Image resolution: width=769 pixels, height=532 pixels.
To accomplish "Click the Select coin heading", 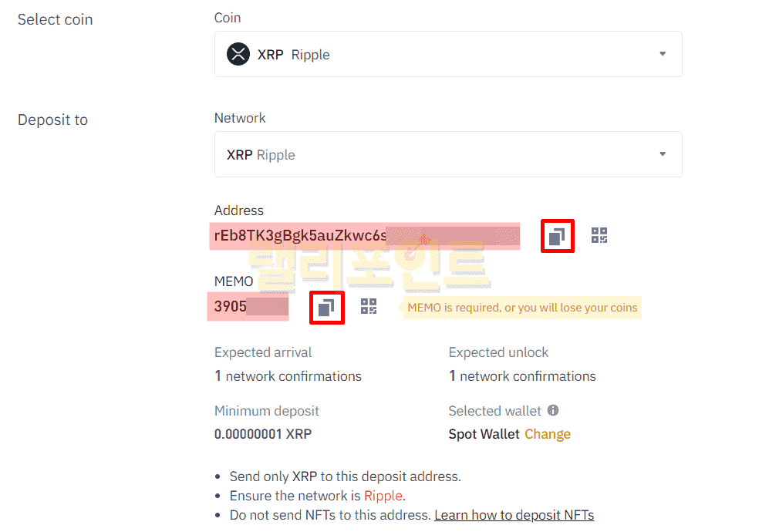I will point(56,20).
